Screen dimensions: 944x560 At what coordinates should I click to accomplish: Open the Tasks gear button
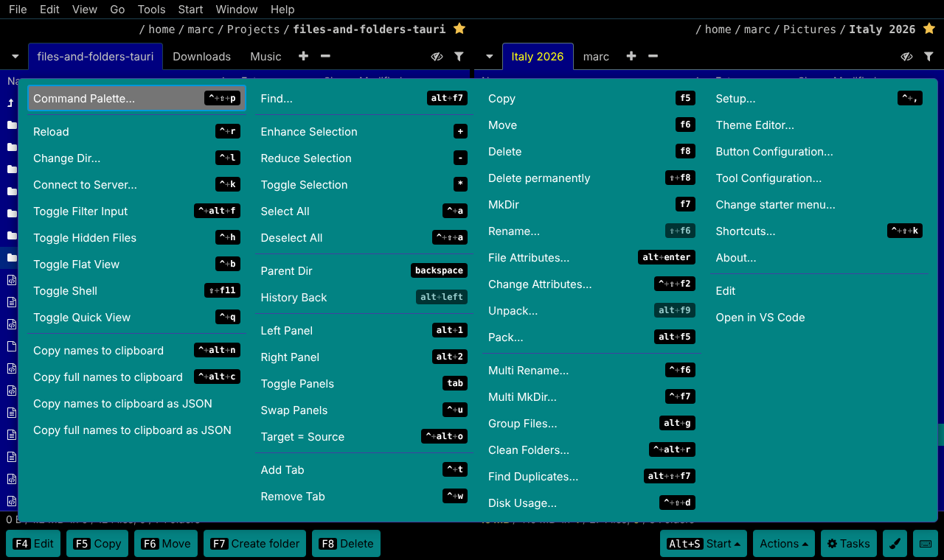point(849,544)
